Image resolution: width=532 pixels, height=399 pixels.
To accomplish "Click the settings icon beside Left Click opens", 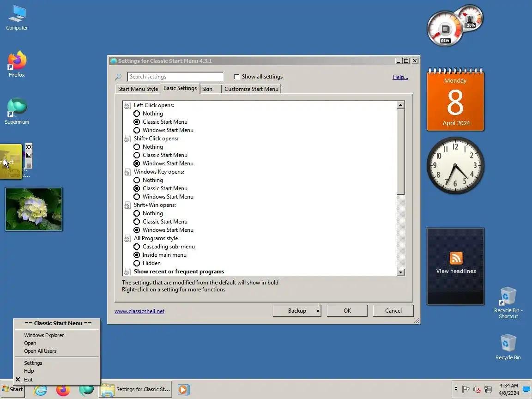I will 127,105.
